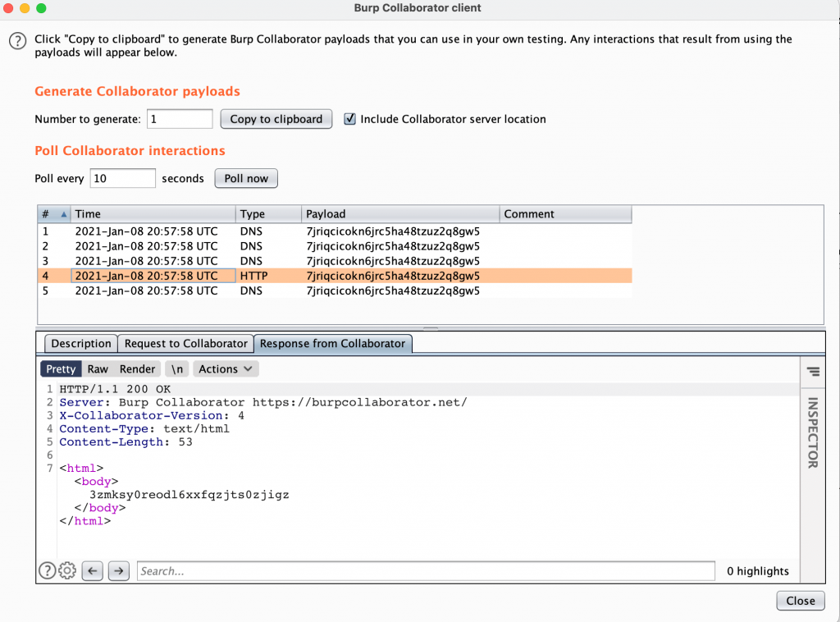
Task: Select interaction row 5 DNS
Action: tap(335, 291)
